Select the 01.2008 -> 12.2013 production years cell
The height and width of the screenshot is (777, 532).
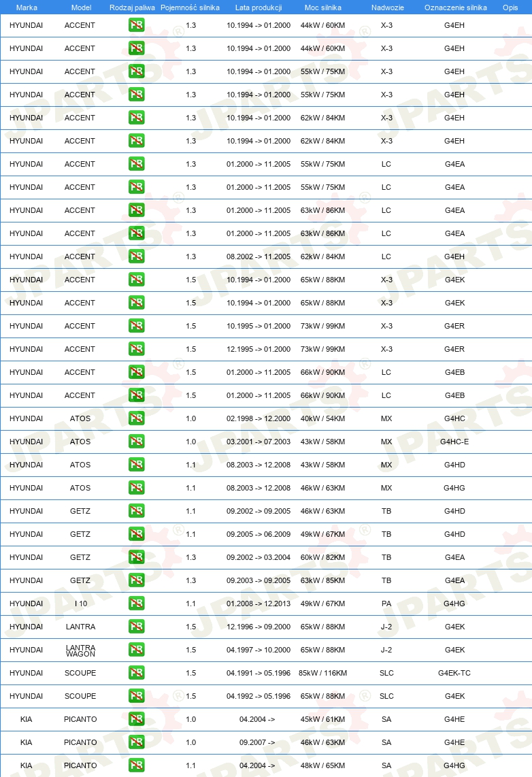tap(259, 604)
